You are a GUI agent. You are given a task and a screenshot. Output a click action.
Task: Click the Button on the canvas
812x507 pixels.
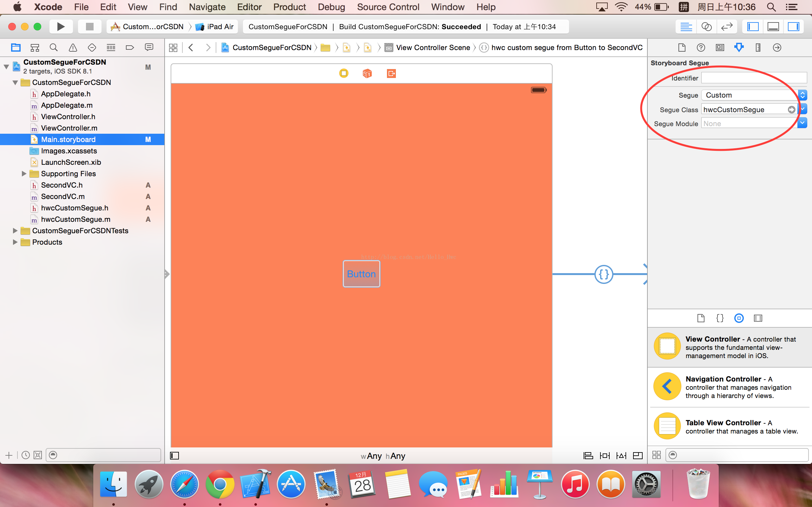361,274
